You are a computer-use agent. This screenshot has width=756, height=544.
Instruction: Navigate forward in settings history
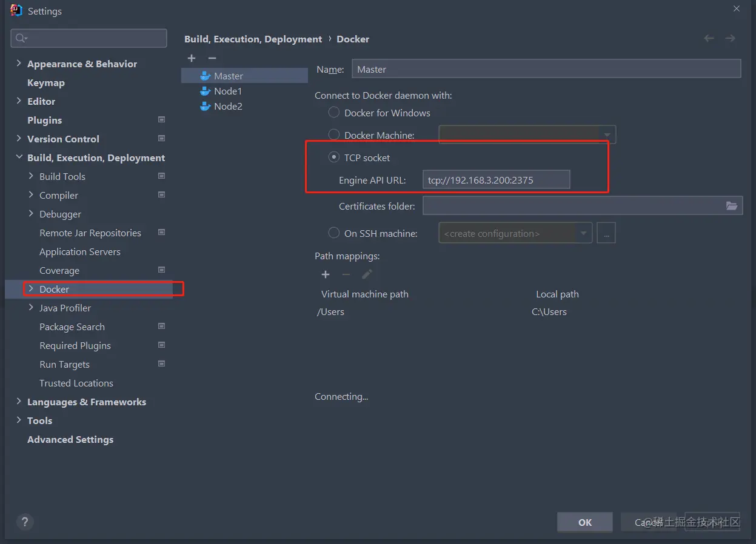coord(731,38)
